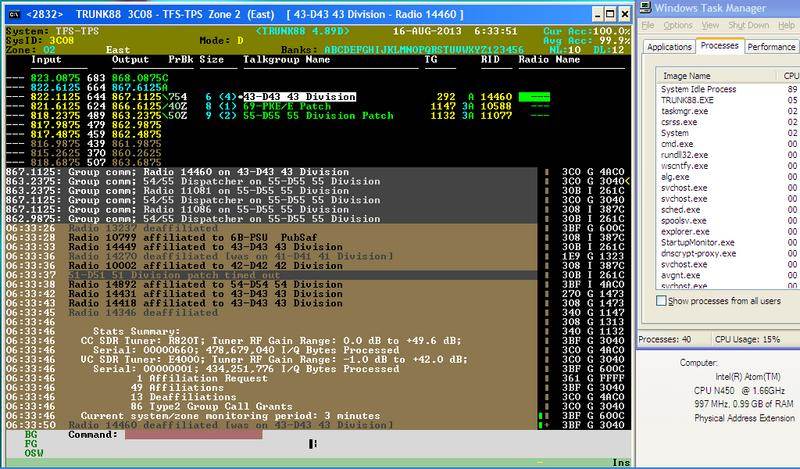800x469 pixels.
Task: Sort processes by Image Name column
Action: pos(716,76)
